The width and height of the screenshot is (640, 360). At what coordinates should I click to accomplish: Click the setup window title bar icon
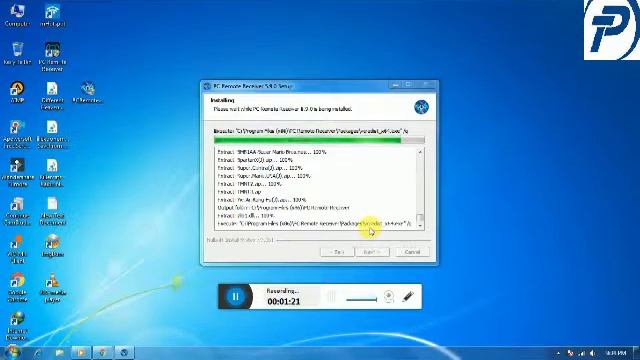click(207, 86)
